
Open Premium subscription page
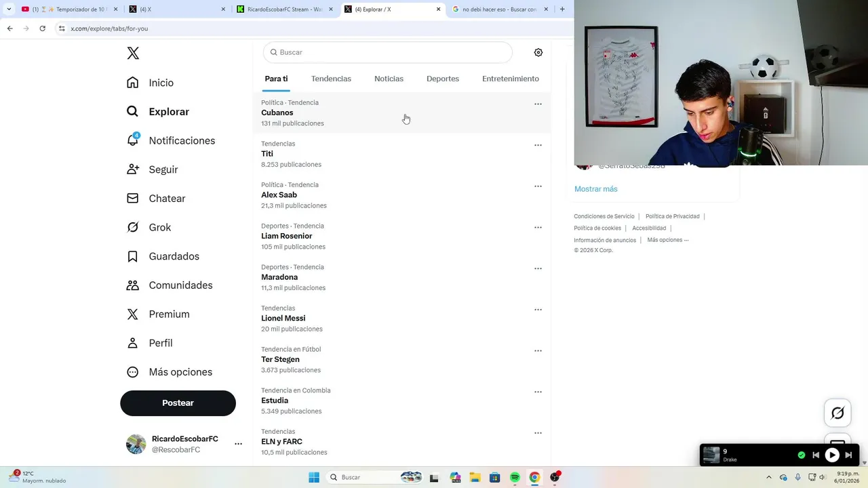(x=158, y=314)
